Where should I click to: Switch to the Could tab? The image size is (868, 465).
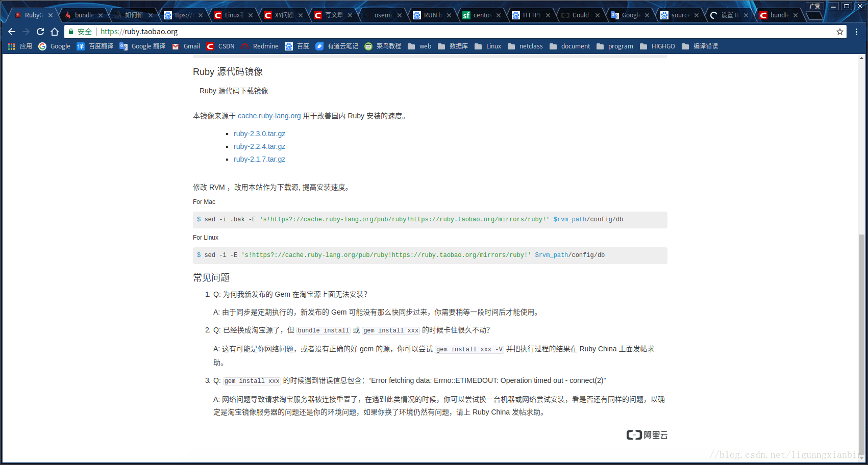pyautogui.click(x=580, y=15)
